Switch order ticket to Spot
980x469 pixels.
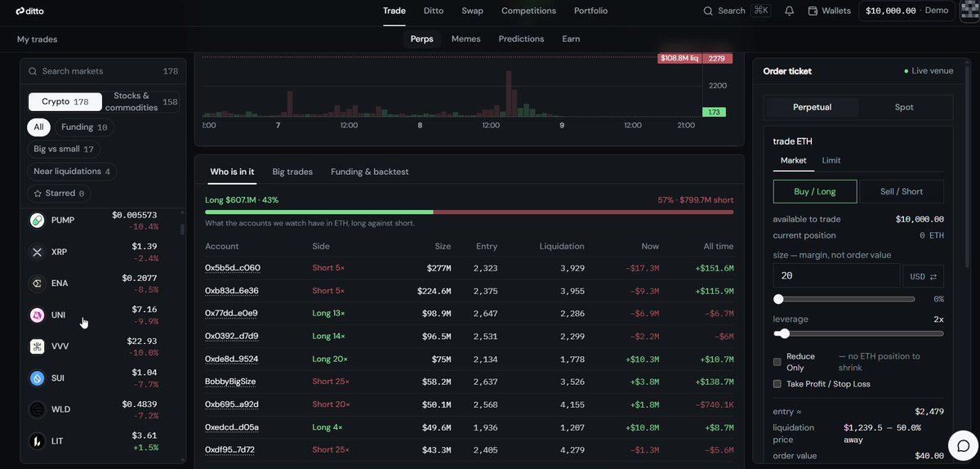(x=904, y=107)
